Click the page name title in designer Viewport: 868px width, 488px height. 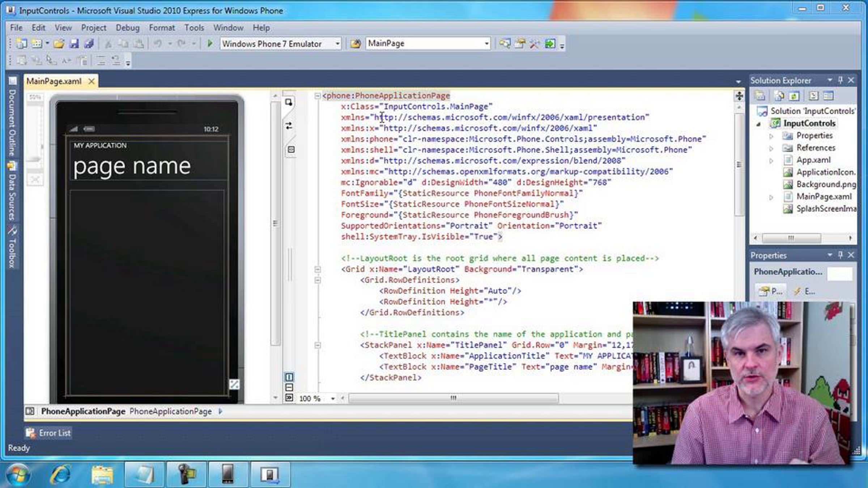[x=132, y=167]
